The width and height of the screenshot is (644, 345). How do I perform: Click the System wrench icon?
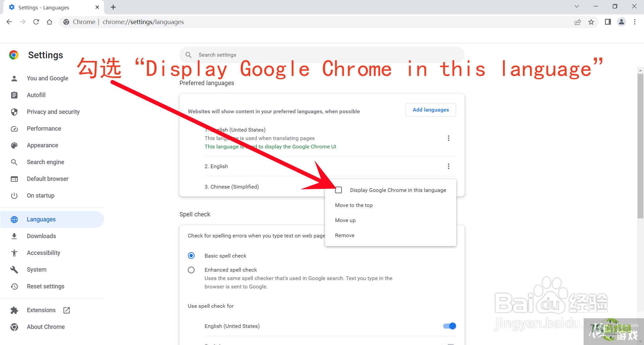coord(14,270)
